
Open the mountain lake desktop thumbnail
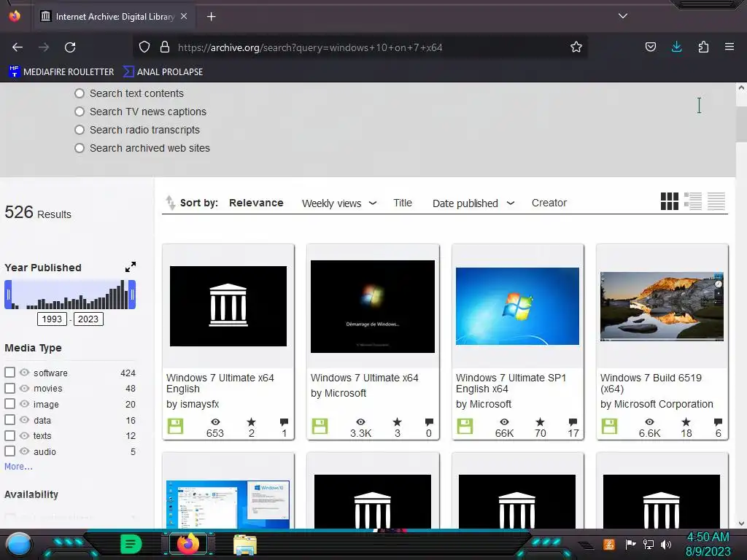tap(662, 306)
